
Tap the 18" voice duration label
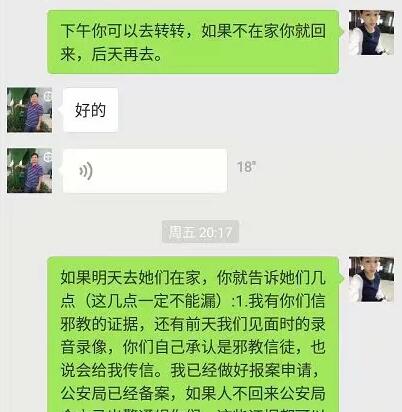point(246,167)
